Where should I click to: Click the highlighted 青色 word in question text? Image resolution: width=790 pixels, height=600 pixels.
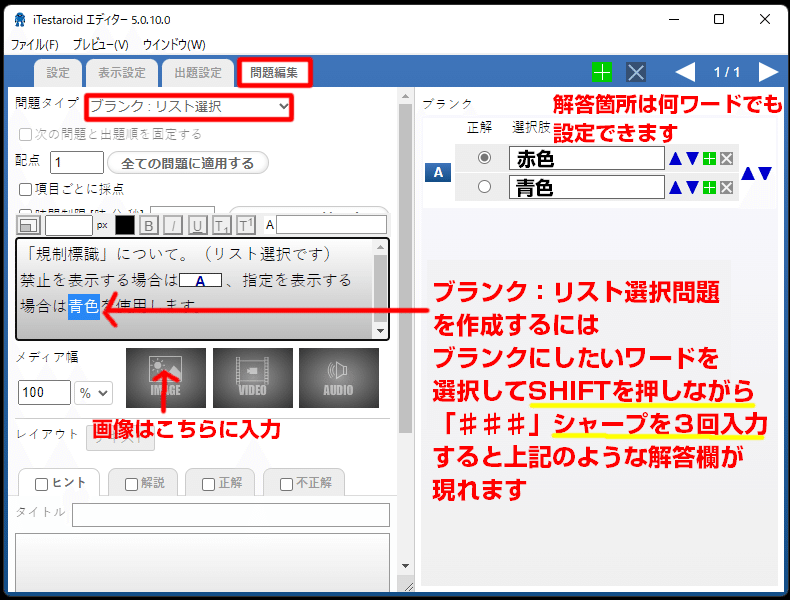click(84, 306)
